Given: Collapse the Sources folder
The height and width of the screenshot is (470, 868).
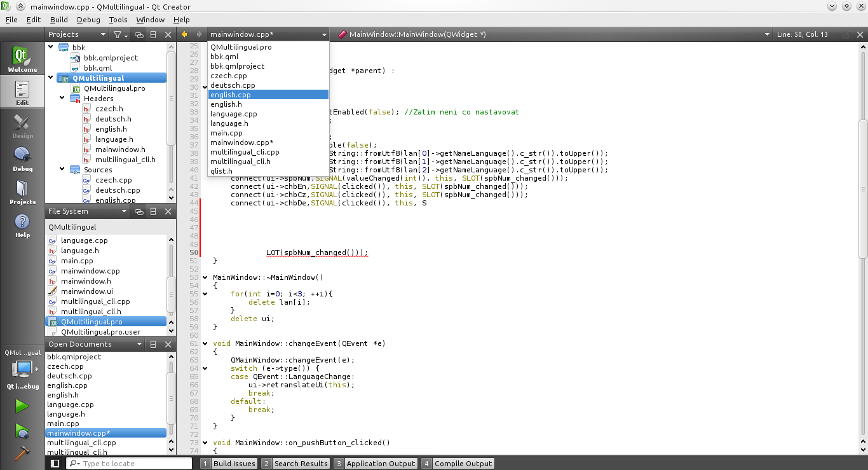Looking at the screenshot, I should coord(62,169).
